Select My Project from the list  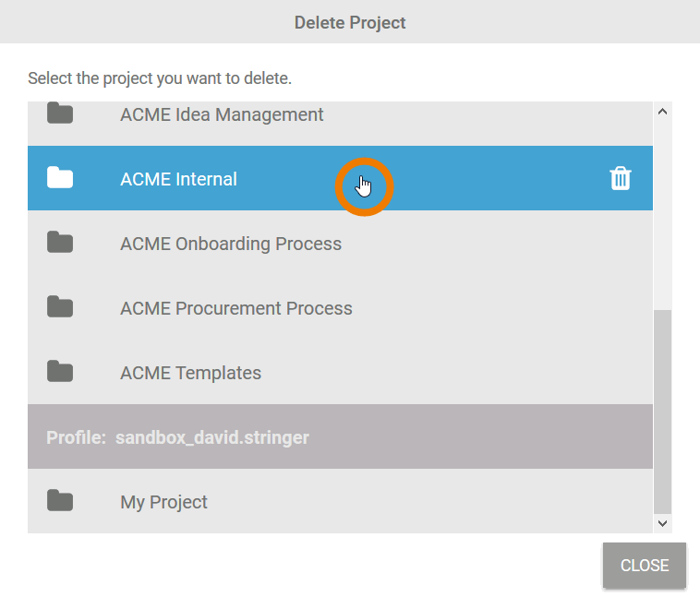(x=163, y=502)
